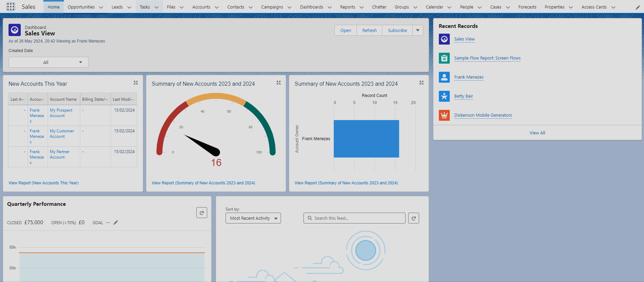Click the Frank Menezes blue bar
This screenshot has width=644, height=282.
366,139
